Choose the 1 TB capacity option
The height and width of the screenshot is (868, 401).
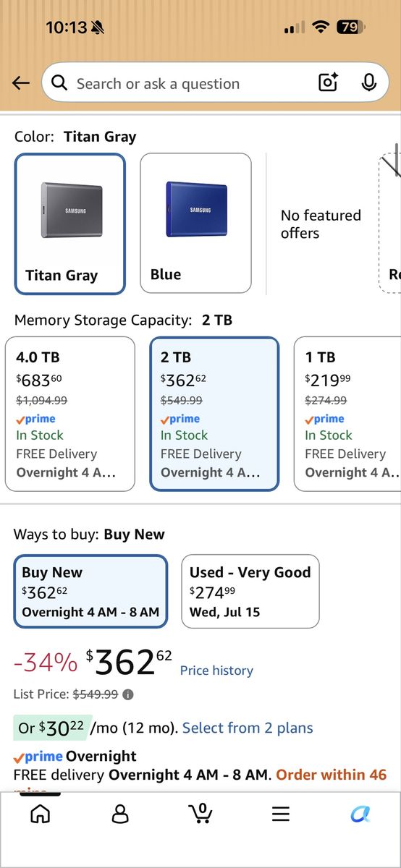point(347,414)
